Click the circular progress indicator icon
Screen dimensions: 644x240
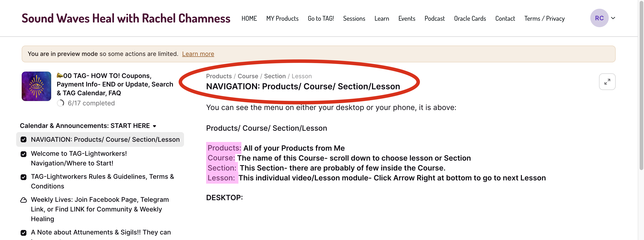(60, 103)
